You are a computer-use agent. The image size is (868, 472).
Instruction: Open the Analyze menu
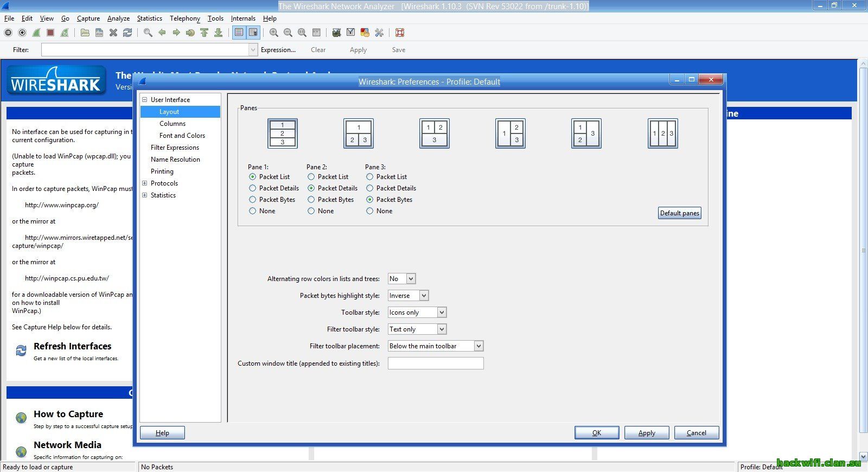[x=118, y=18]
